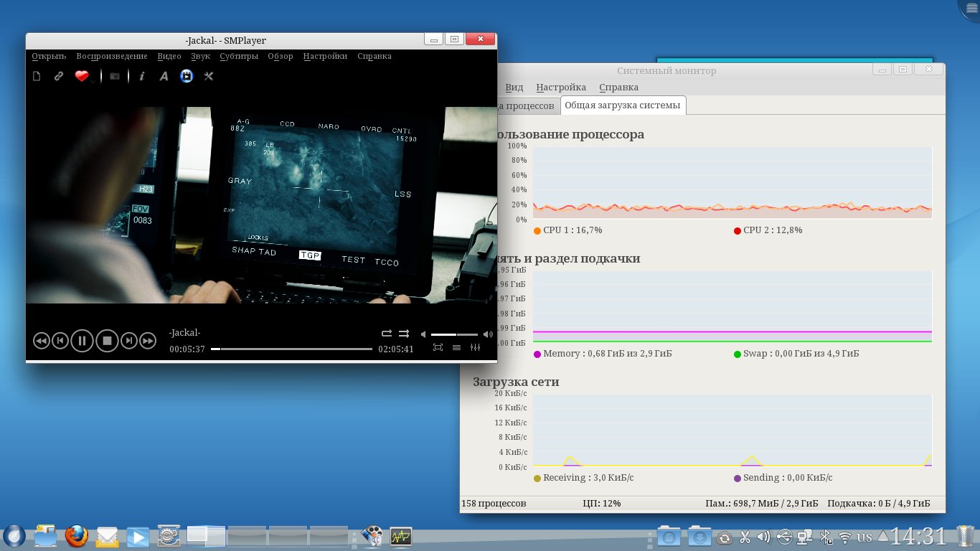Image resolution: width=980 pixels, height=551 pixels.
Task: Launch Firefox from the taskbar
Action: click(76, 536)
